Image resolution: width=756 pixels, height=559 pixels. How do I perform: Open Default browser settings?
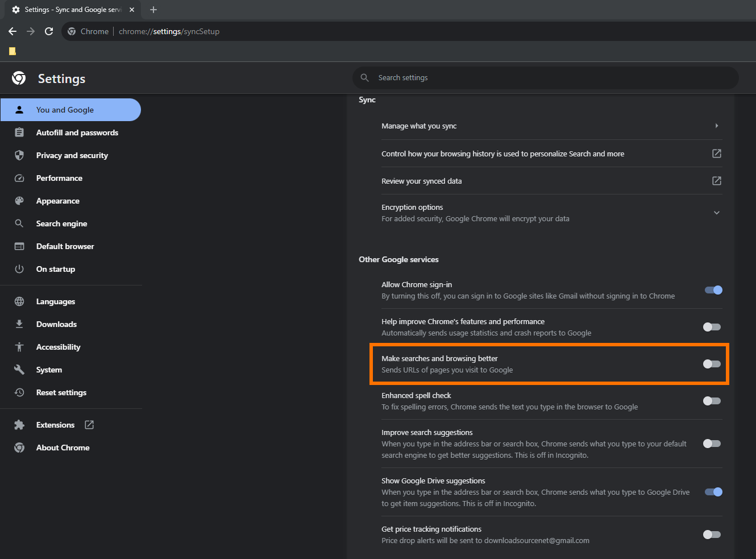(71, 246)
